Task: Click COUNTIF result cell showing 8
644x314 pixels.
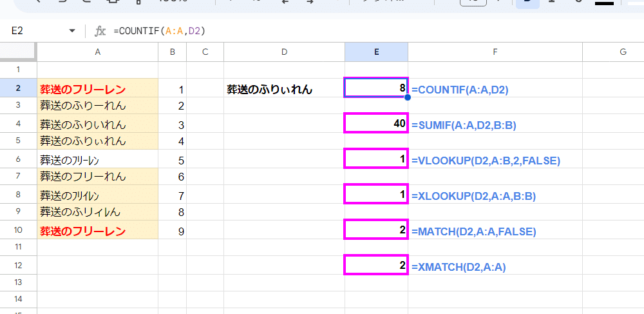Action: (376, 88)
